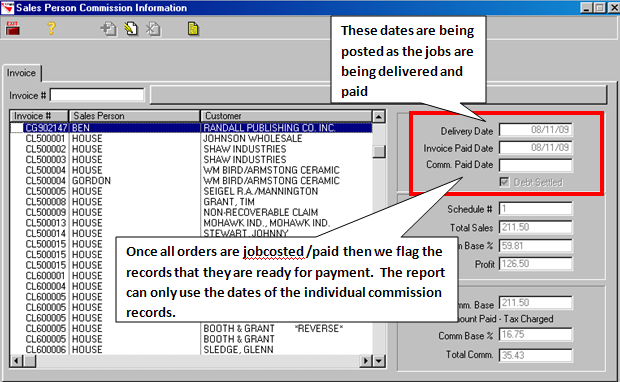Click the Total Comm. field showing 35.43
Screen dimensions: 620x382
(x=535, y=355)
